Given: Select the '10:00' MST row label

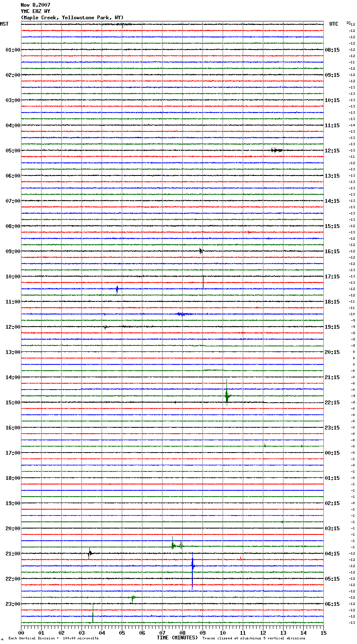Looking at the screenshot, I should tap(13, 277).
